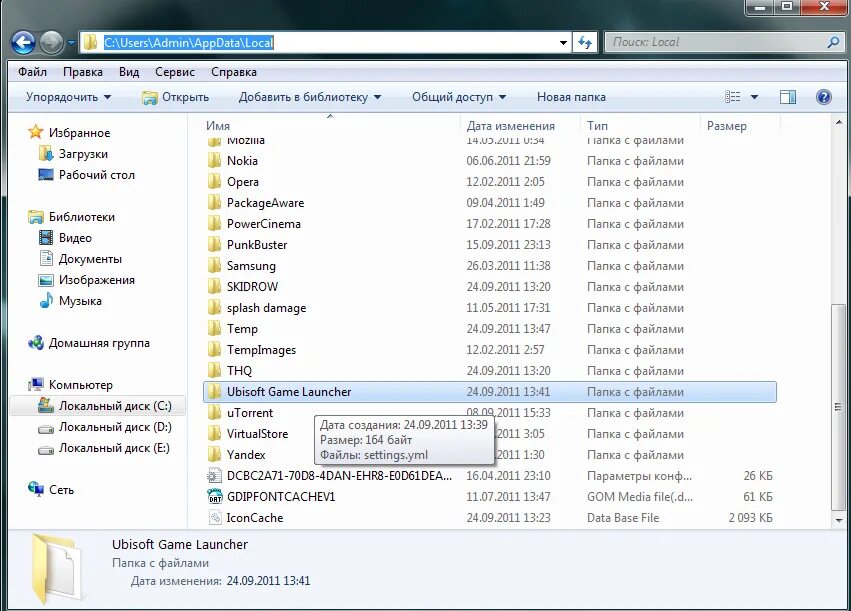Click the Открыть toolbar button
Image resolution: width=851 pixels, height=611 pixels.
click(175, 97)
